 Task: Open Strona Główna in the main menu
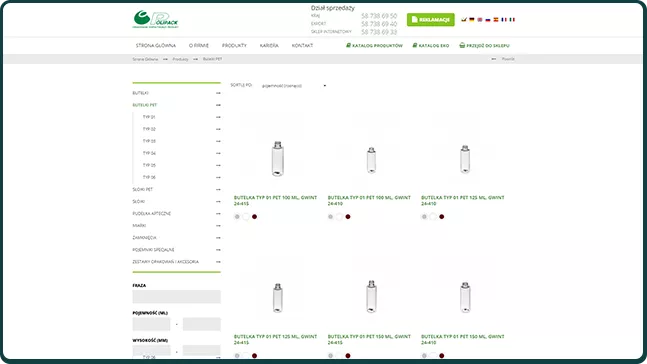coord(156,45)
